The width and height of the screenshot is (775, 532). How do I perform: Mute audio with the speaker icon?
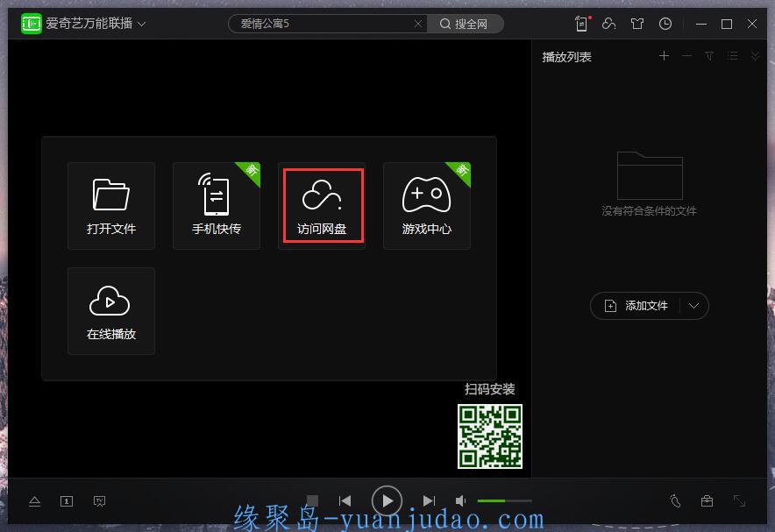[460, 500]
